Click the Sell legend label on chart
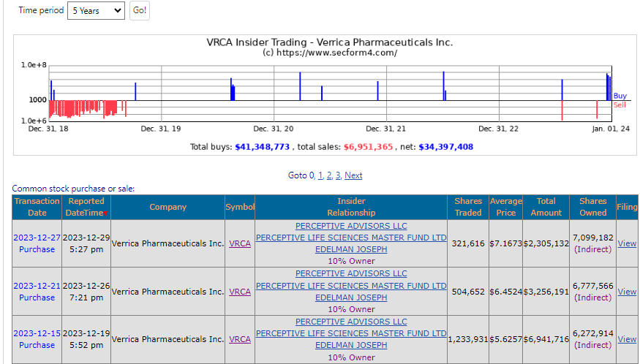The height and width of the screenshot is (364, 640). pos(620,105)
